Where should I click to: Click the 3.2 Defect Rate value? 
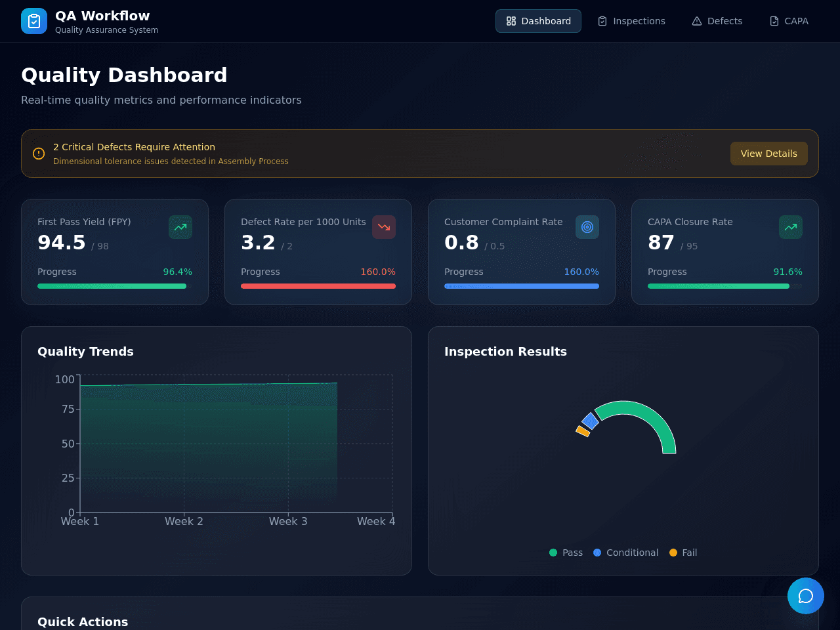(x=258, y=243)
